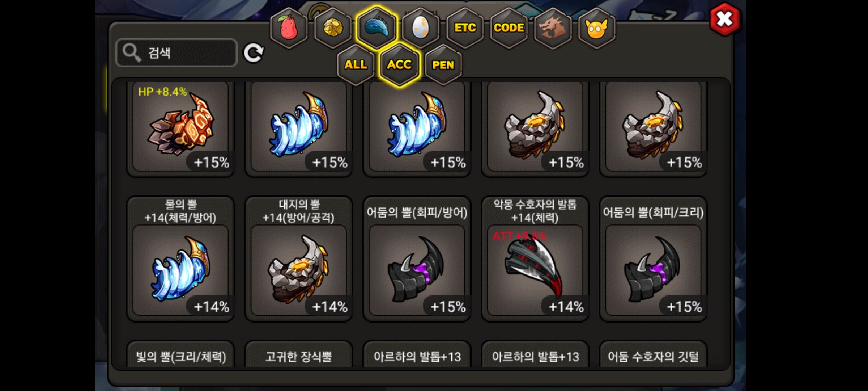Show ALL equipment filter
868x391 pixels.
click(x=356, y=65)
